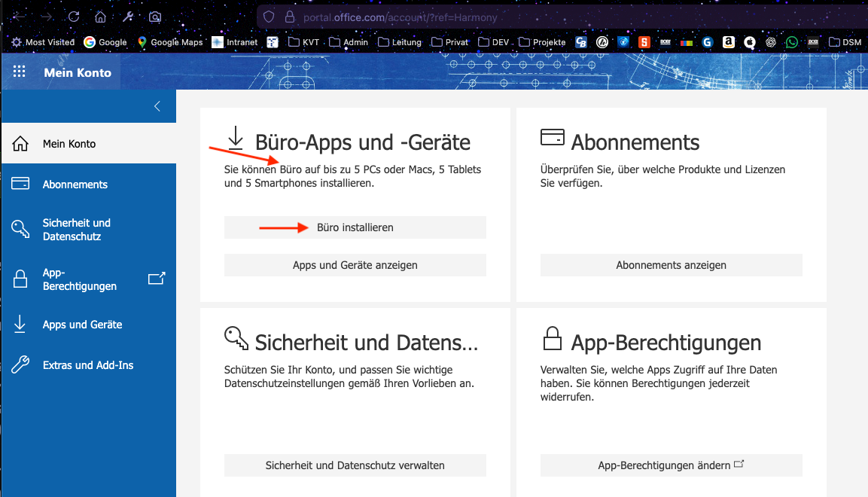
Task: Open the Google Maps bookmark
Action: (170, 42)
